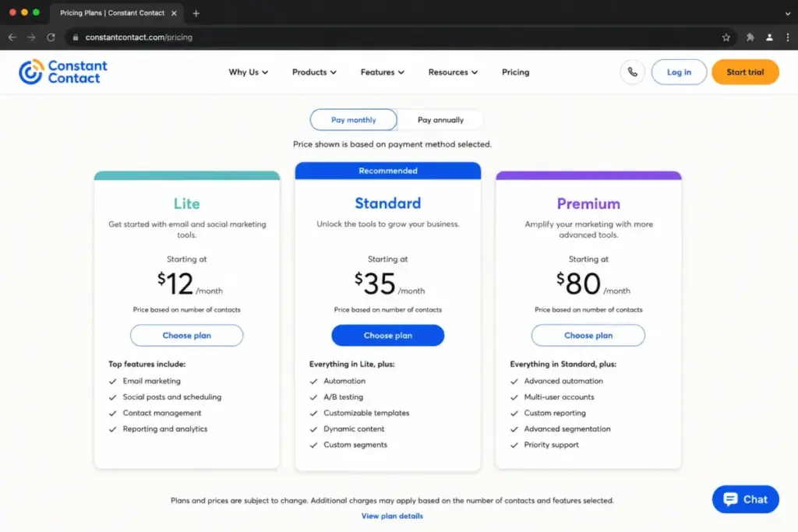798x532 pixels.
Task: Open the View plan details link
Action: 392,516
